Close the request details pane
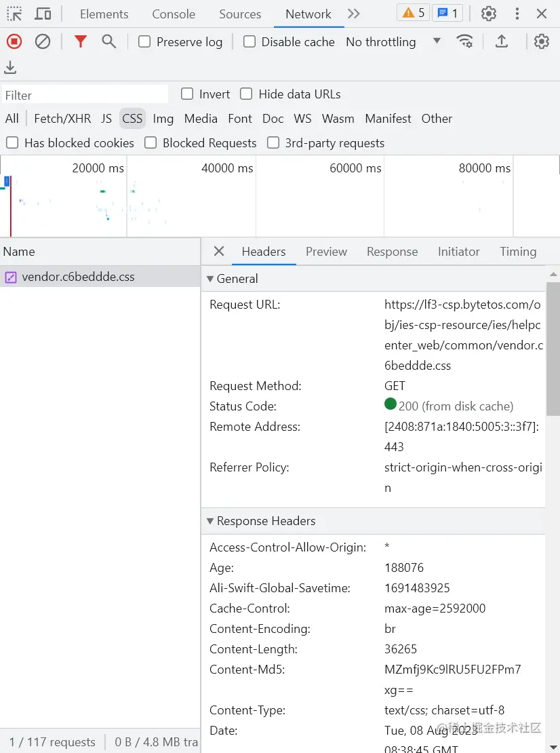Screen dimensions: 560x753 tap(219, 251)
